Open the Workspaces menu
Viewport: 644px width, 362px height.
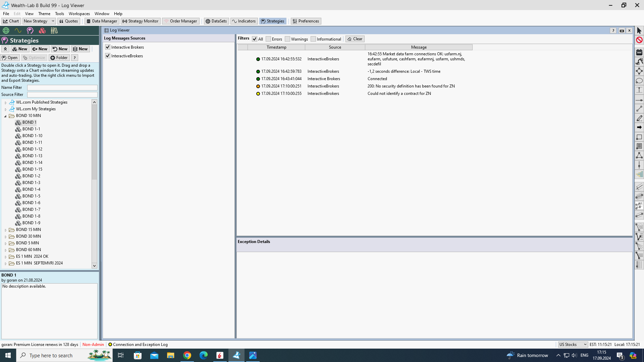point(79,14)
